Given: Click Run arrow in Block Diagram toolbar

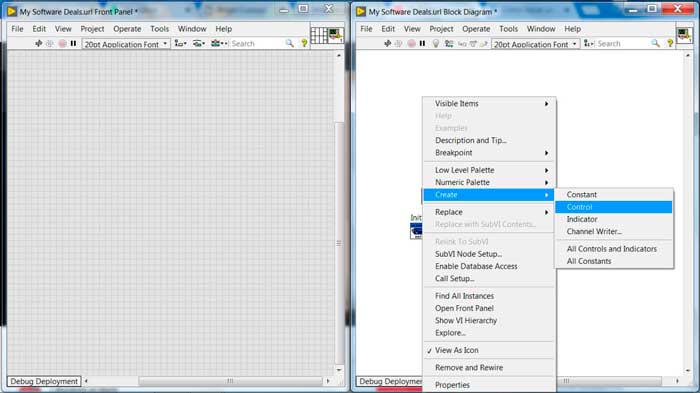Looking at the screenshot, I should pyautogui.click(x=387, y=43).
